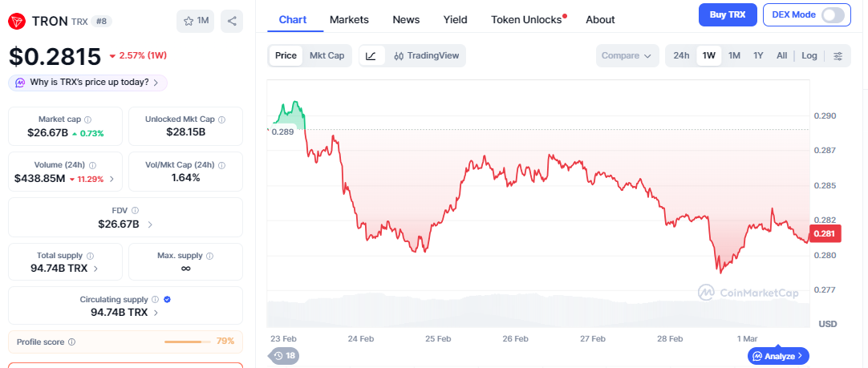Screen dimensions: 868x368
Task: Switch chart to Mkt Cap view
Action: (x=327, y=55)
